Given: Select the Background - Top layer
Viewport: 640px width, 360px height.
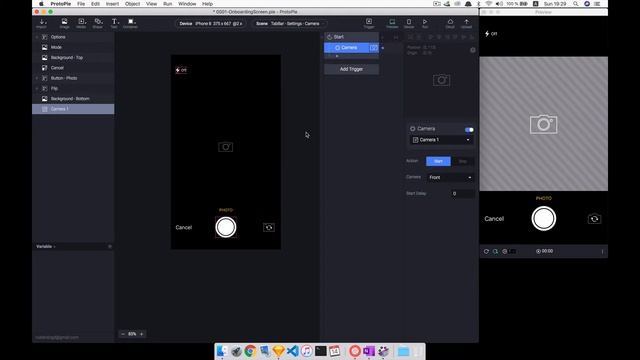Looking at the screenshot, I should coord(73,58).
